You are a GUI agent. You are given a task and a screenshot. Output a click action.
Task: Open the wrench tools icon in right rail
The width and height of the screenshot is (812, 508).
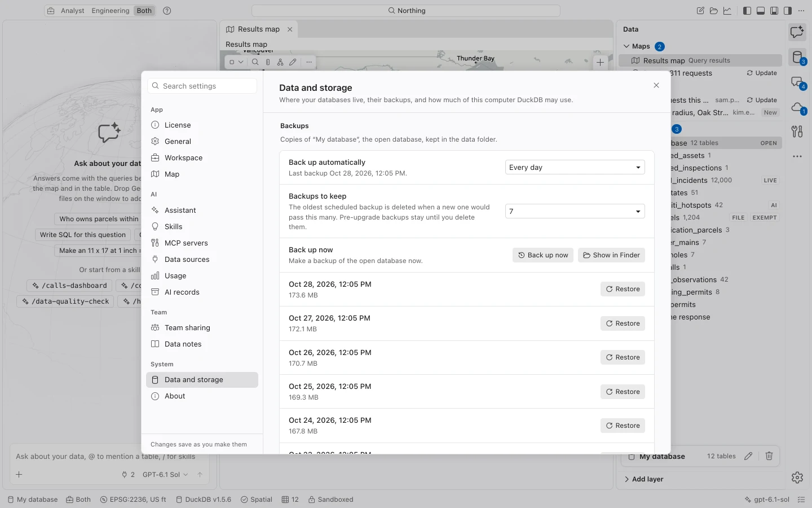(797, 132)
